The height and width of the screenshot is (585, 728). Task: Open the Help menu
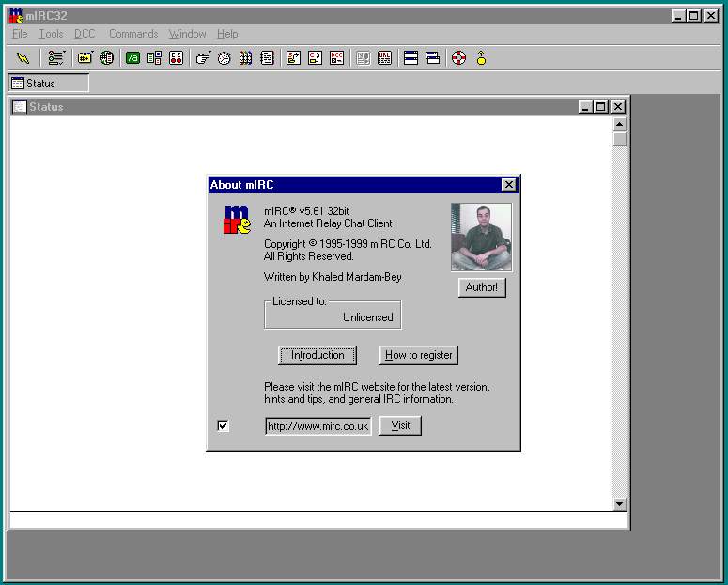[x=227, y=34]
